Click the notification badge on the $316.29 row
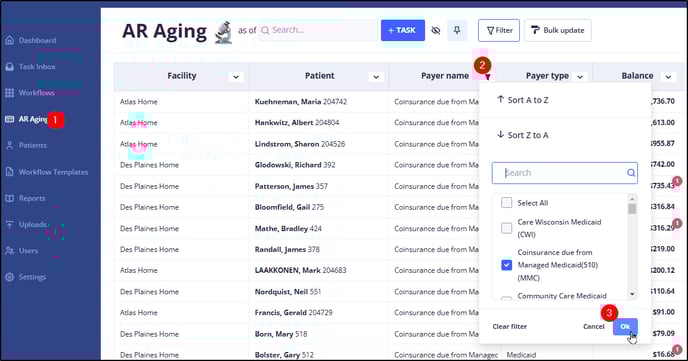 tap(677, 223)
